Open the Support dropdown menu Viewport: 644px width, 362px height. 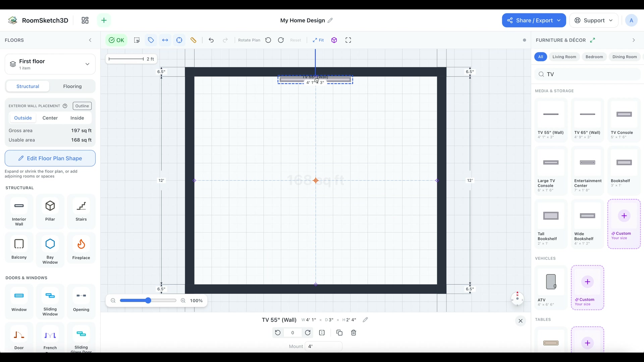coord(594,20)
